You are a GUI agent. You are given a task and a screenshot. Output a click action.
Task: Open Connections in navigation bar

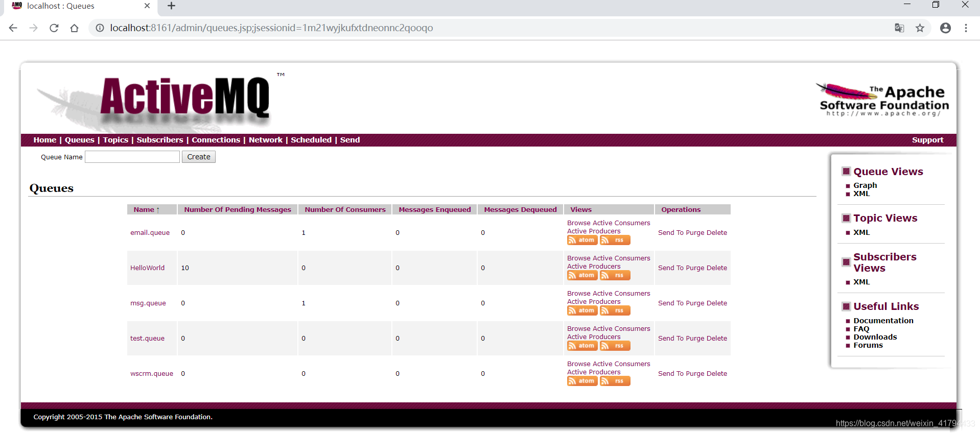(216, 140)
